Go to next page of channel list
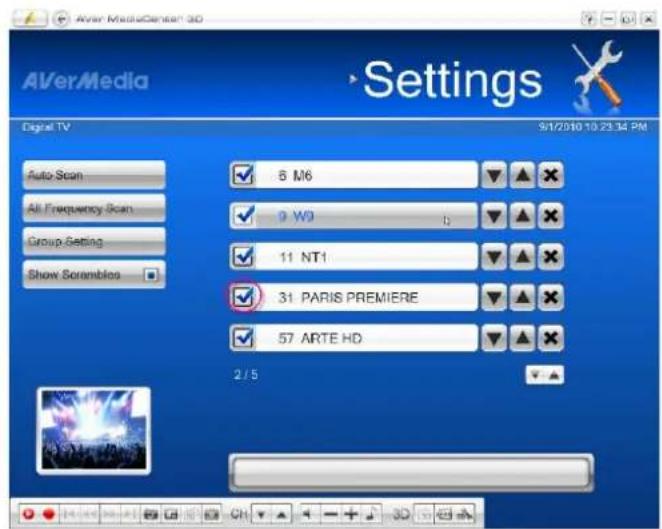Screen dimensions: 662x529 [535, 375]
